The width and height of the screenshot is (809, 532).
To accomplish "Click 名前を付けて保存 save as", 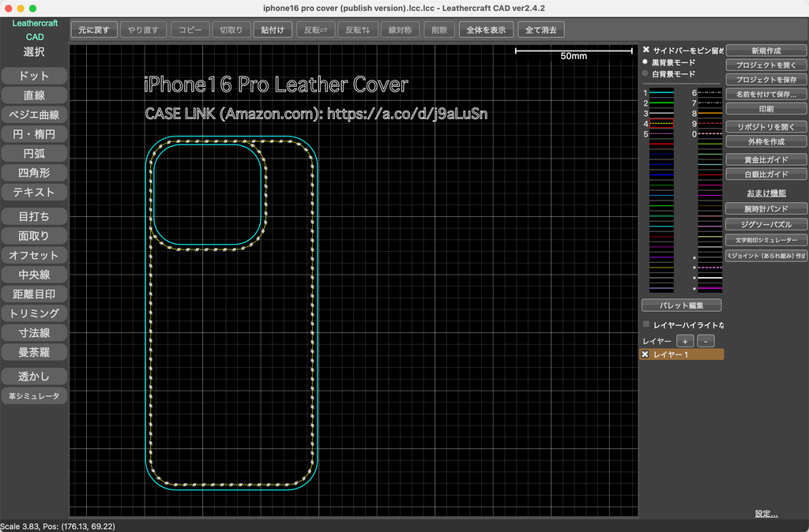I will coord(766,95).
